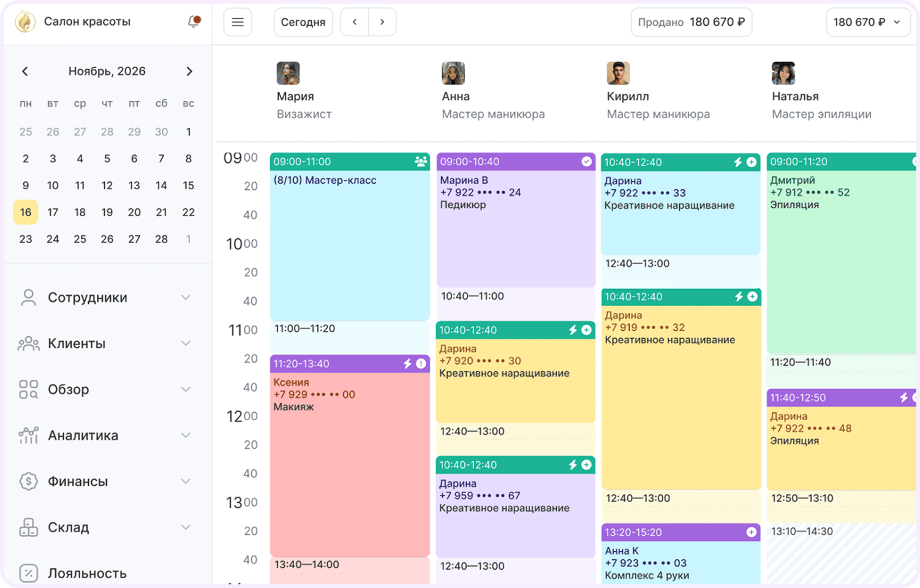Click plus icon on Дарина +7 920 appointment

click(x=587, y=330)
